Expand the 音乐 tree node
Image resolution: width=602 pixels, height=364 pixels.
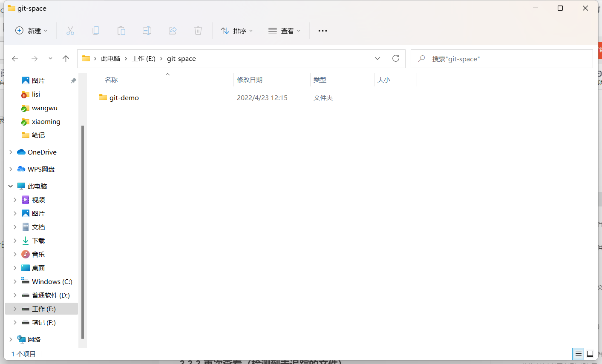(x=15, y=254)
